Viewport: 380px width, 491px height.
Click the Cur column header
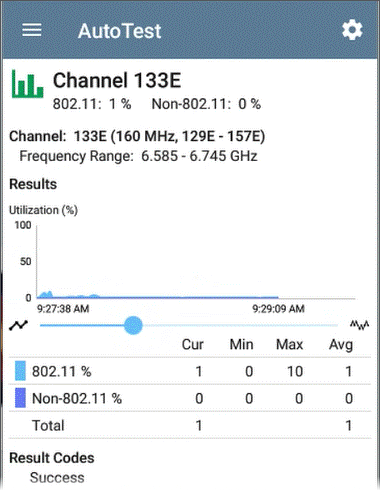click(192, 344)
